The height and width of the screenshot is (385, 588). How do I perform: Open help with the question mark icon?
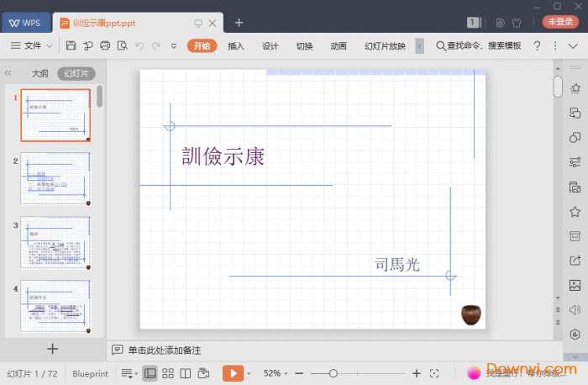tap(537, 45)
